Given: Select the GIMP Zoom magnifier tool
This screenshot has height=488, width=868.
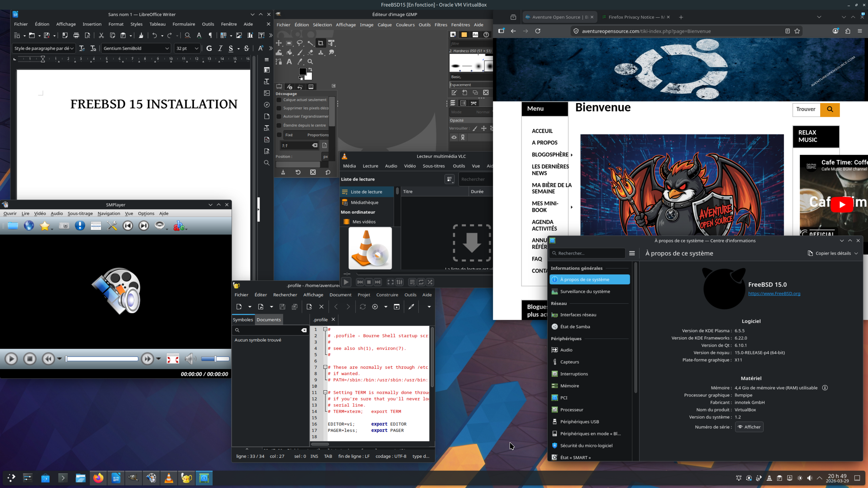Looking at the screenshot, I should point(310,62).
